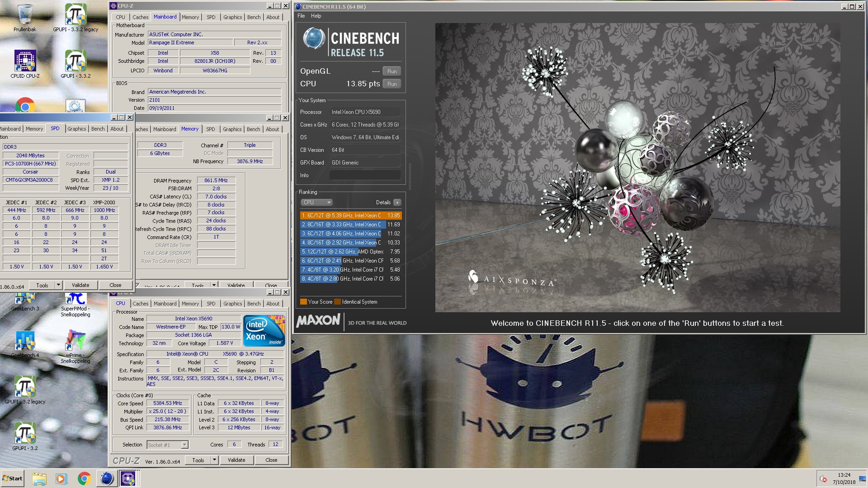Click the Info input field in Cinebench
Image resolution: width=868 pixels, height=488 pixels.
(365, 175)
